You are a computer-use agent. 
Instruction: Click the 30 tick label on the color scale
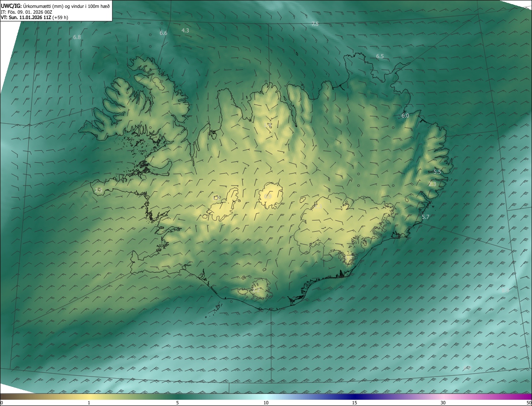pos(443,403)
